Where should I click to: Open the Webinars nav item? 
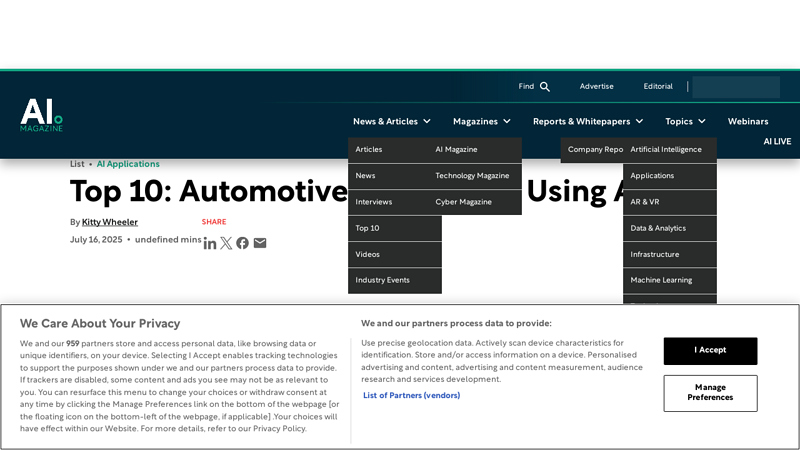point(748,121)
